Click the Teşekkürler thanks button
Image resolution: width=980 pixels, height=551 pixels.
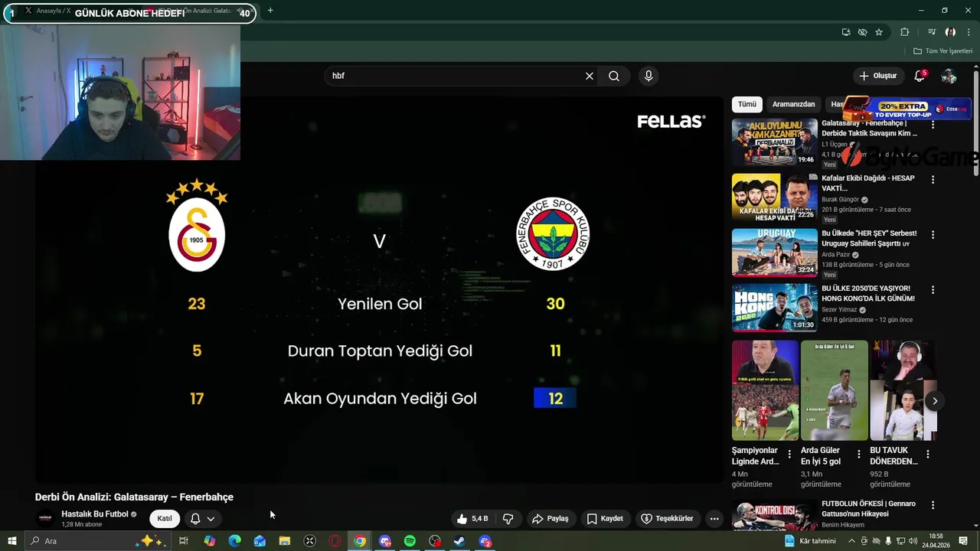668,519
